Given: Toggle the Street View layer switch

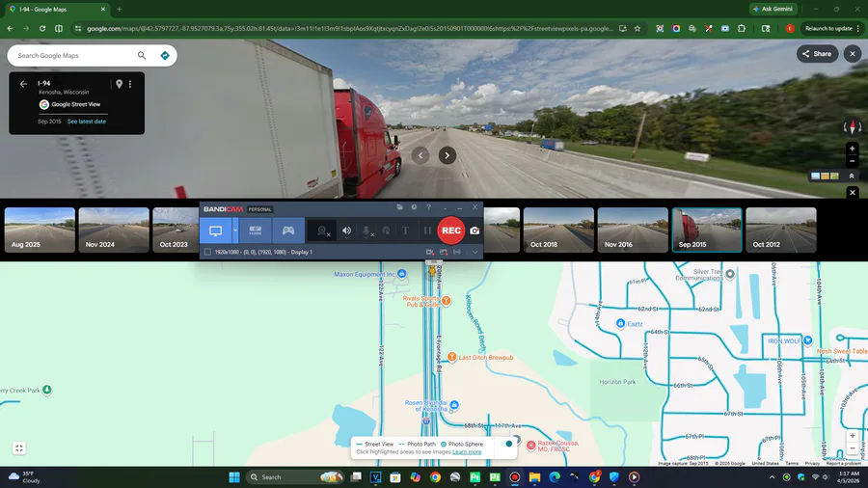Looking at the screenshot, I should click(x=505, y=444).
